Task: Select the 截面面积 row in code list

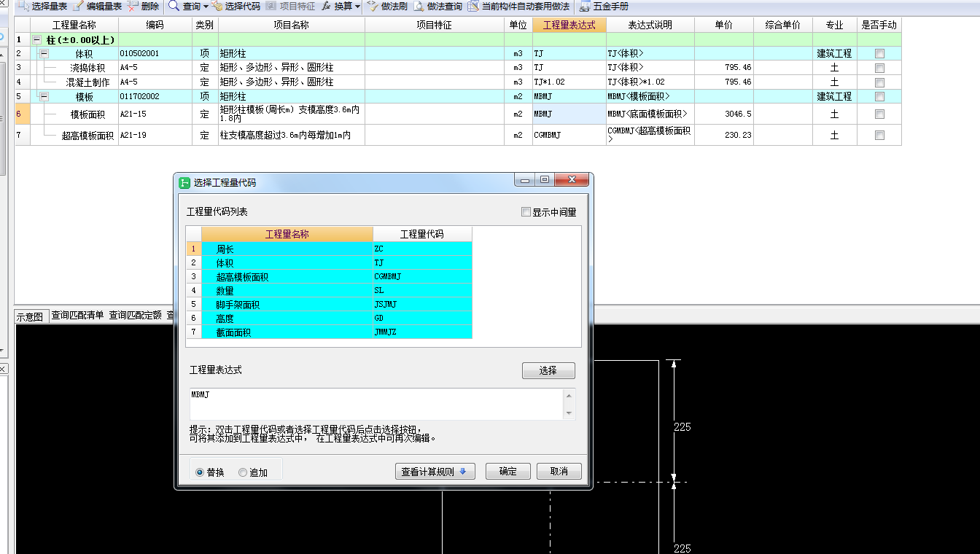Action: [x=329, y=332]
